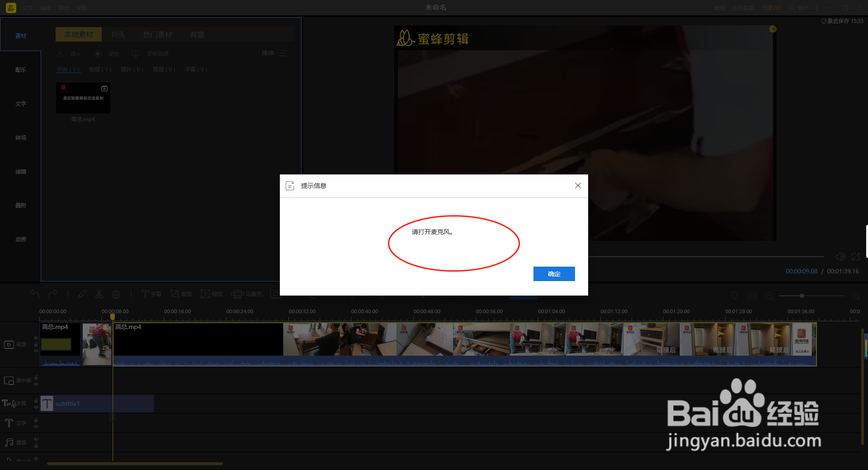Open 帮助 menu
Viewport: 868px width, 470px height.
click(x=82, y=8)
